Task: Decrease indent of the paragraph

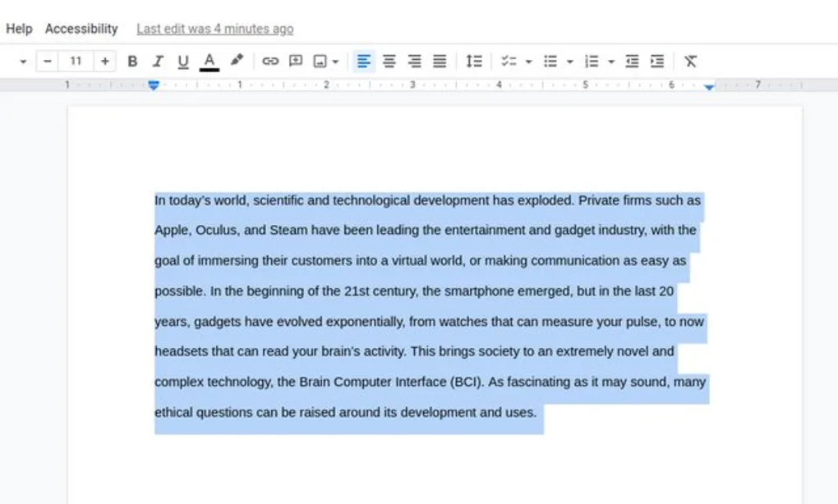Action: coord(632,62)
